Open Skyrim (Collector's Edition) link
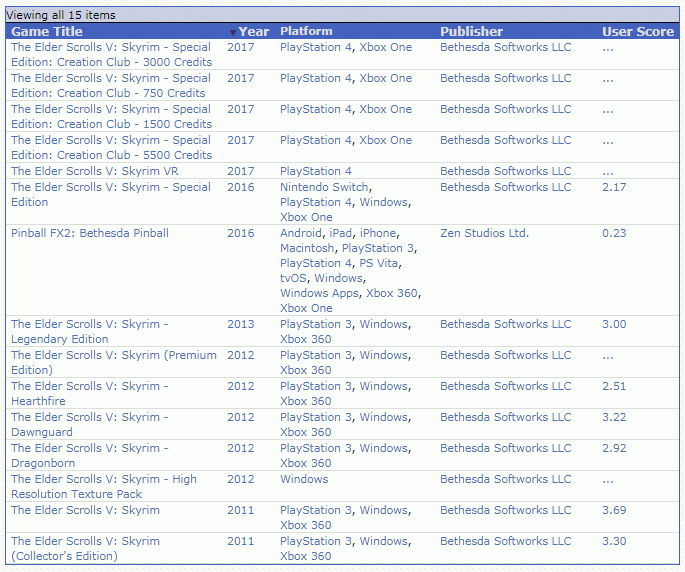685x572 pixels. 85,549
